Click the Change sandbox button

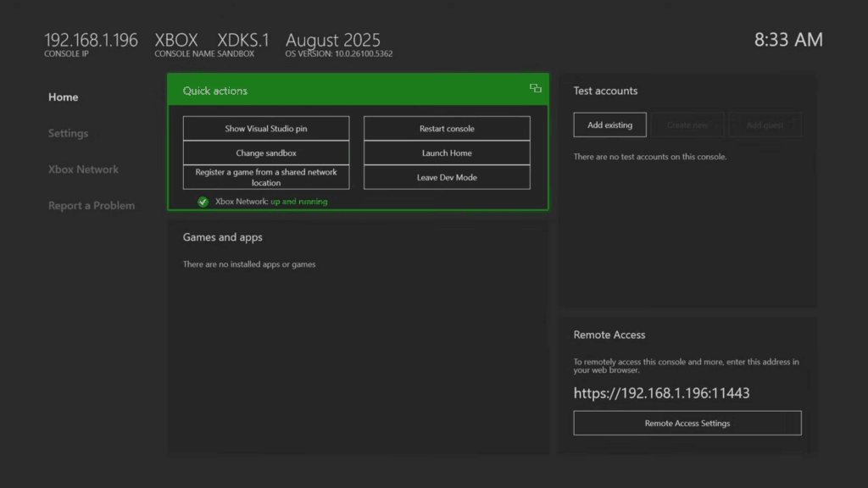point(265,152)
